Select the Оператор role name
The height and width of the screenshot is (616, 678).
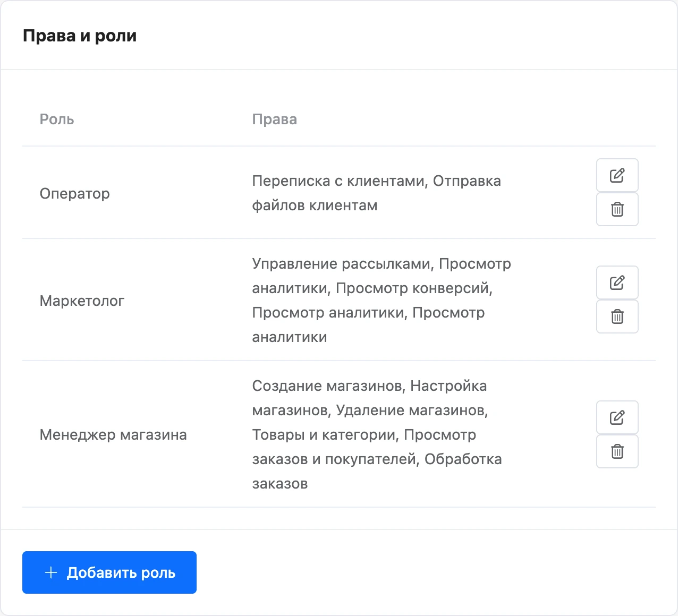75,193
